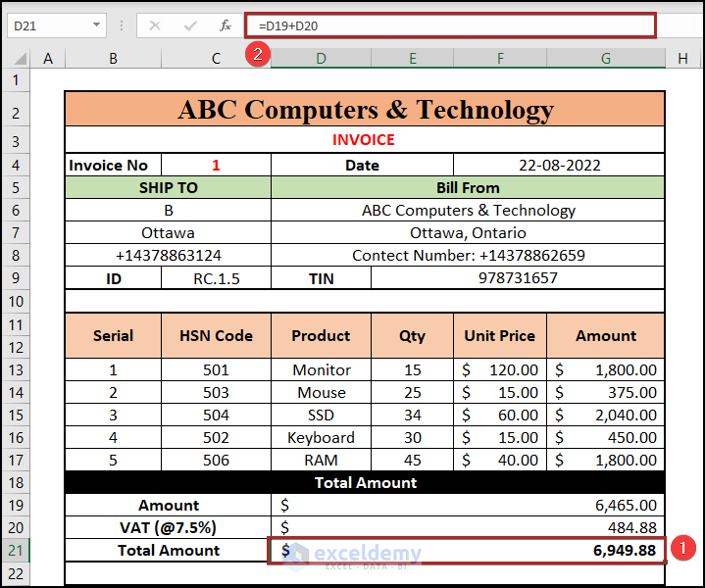The height and width of the screenshot is (588, 705).
Task: Select amount cell 450.00
Action: pos(606,437)
